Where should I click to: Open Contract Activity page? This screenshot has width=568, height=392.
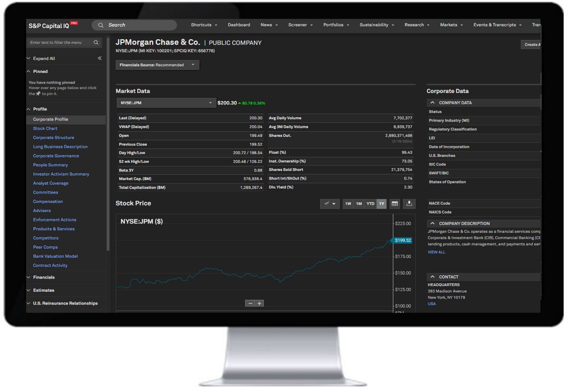[x=50, y=266]
